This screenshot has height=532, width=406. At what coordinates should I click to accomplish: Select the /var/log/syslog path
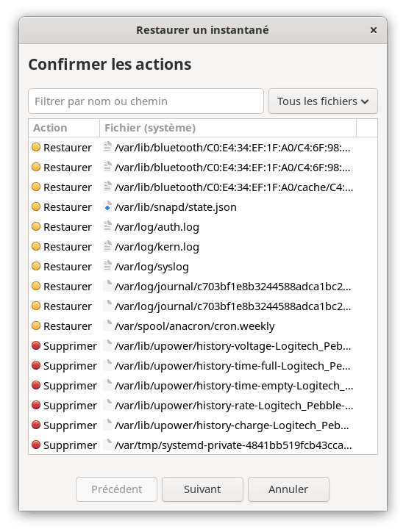[152, 267]
